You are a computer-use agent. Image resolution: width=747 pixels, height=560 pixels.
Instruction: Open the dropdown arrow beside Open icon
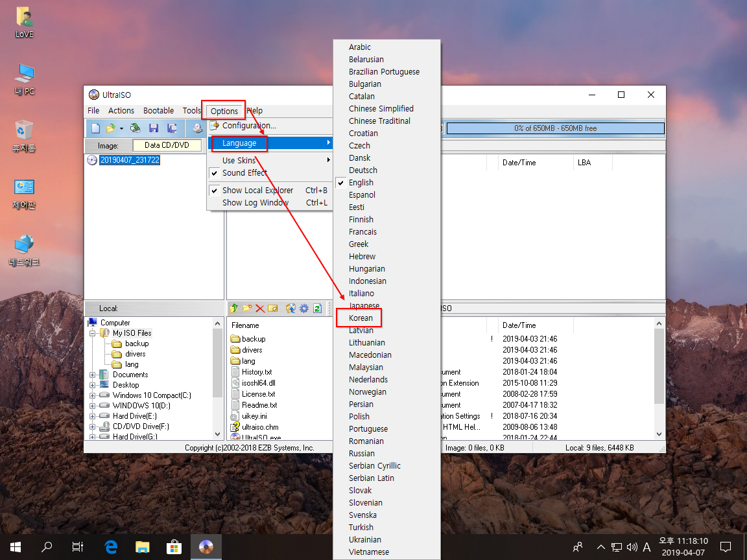coord(121,128)
